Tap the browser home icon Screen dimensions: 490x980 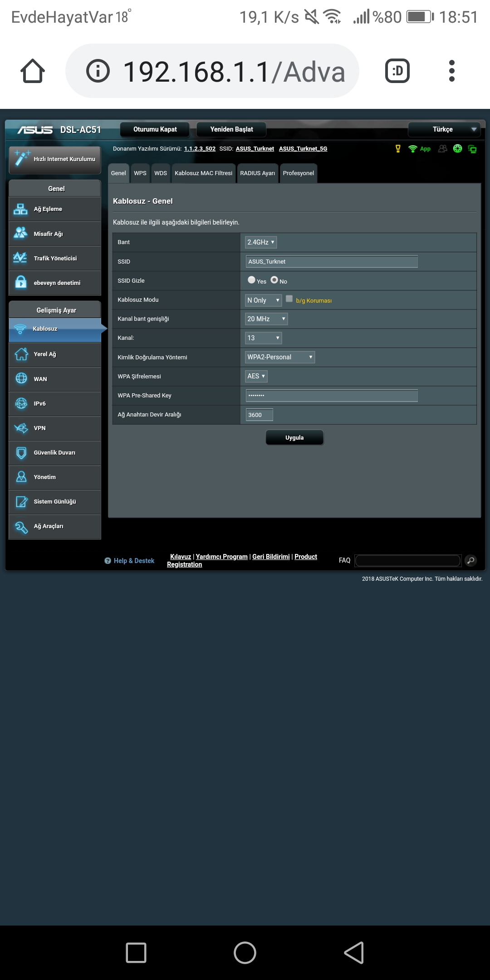(33, 71)
